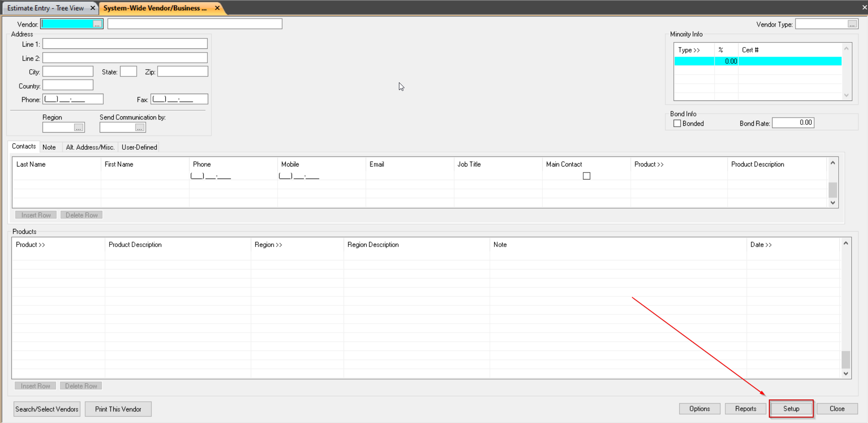
Task: Switch to the Note tab
Action: [x=49, y=147]
